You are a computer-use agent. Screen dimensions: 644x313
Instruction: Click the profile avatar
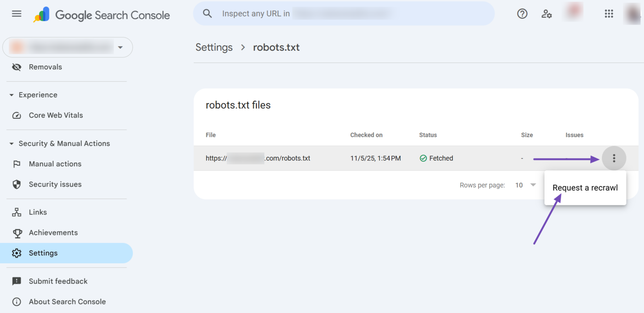[632, 14]
